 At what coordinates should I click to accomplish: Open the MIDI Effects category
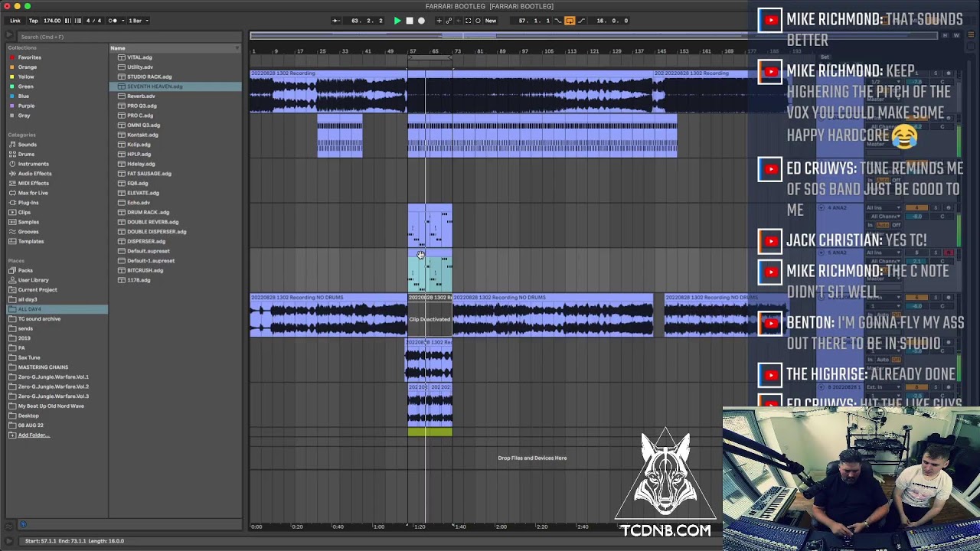(x=33, y=183)
